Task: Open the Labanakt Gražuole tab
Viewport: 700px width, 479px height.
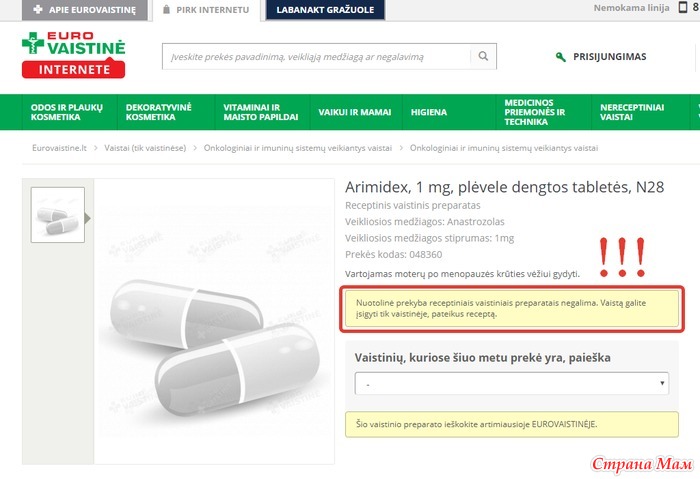Action: [x=325, y=10]
